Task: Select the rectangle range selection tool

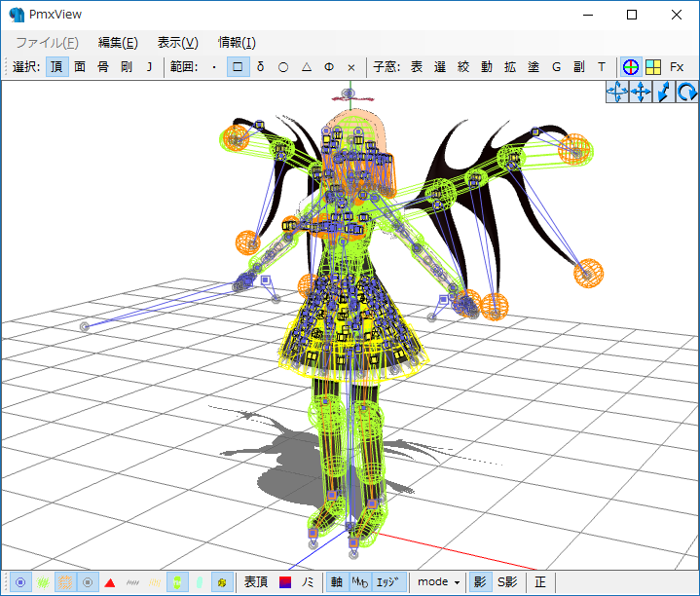Action: click(x=238, y=67)
